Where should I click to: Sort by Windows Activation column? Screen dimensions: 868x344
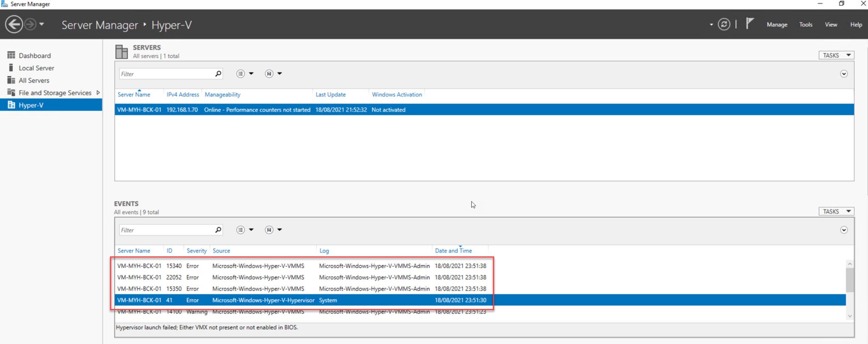(397, 95)
